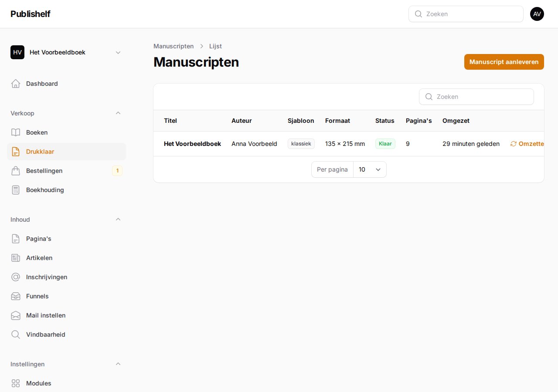Screen dimensions: 558x392
Task: Open Vindbaarheid menu item
Action: [x=67, y=335]
